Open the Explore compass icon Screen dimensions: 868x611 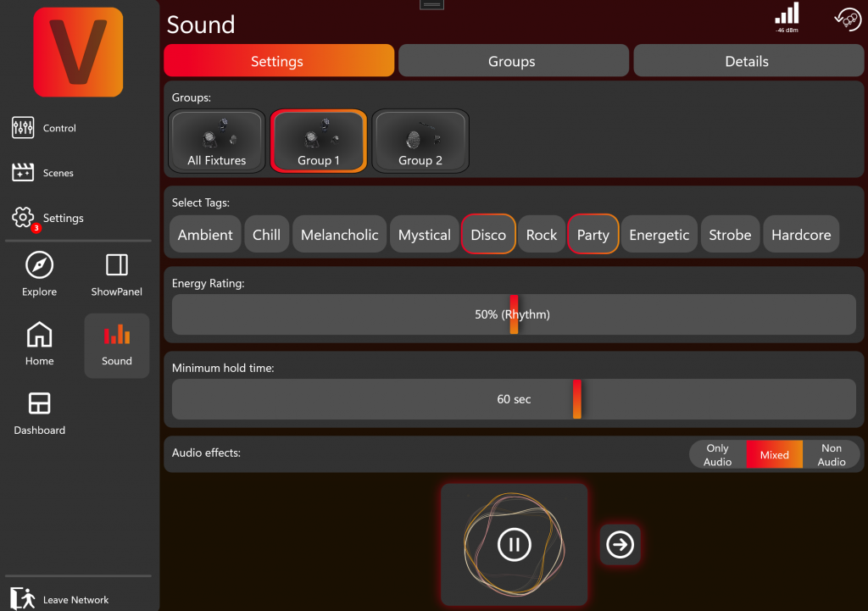40,266
